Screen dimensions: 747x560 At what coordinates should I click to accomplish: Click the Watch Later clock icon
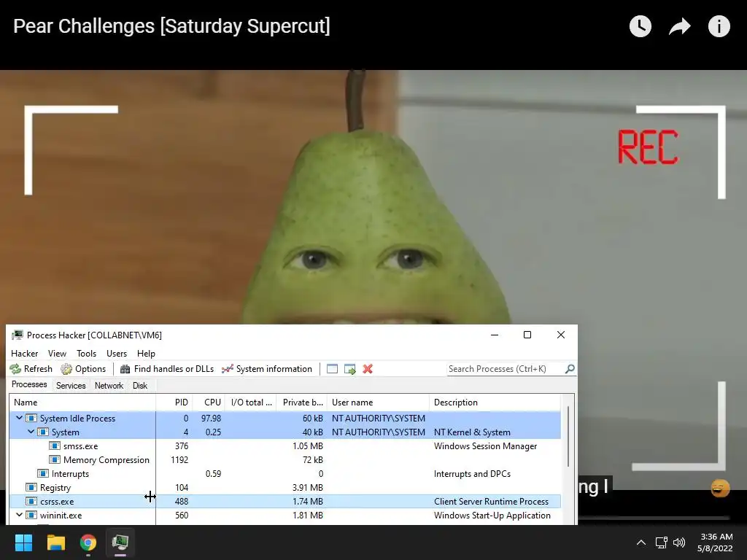coord(640,26)
